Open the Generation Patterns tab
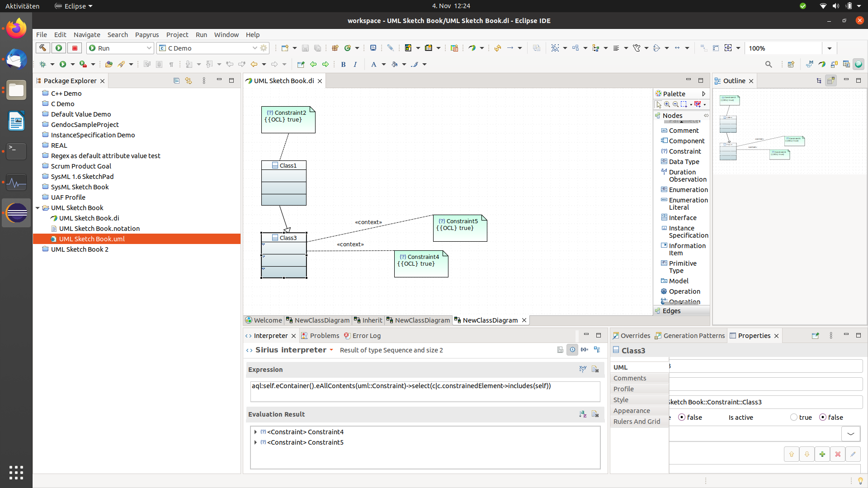 coord(690,336)
